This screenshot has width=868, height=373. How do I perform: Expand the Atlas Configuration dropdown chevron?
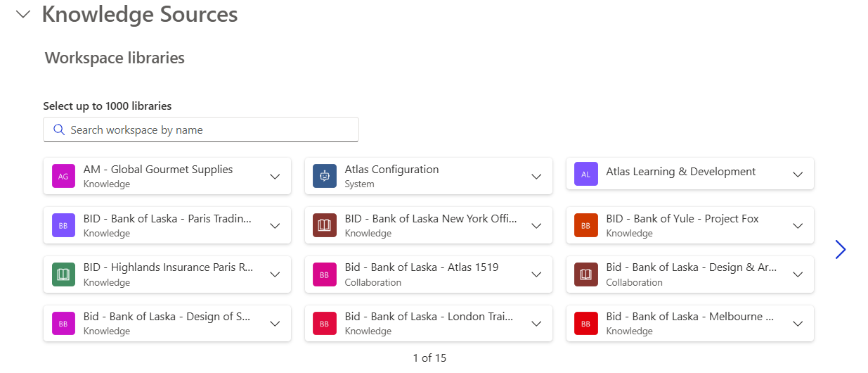click(x=536, y=176)
